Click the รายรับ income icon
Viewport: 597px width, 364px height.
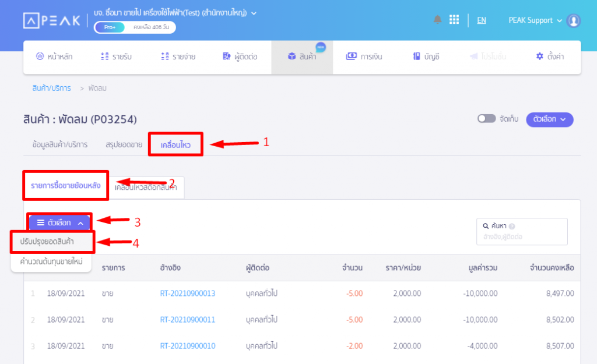(104, 56)
